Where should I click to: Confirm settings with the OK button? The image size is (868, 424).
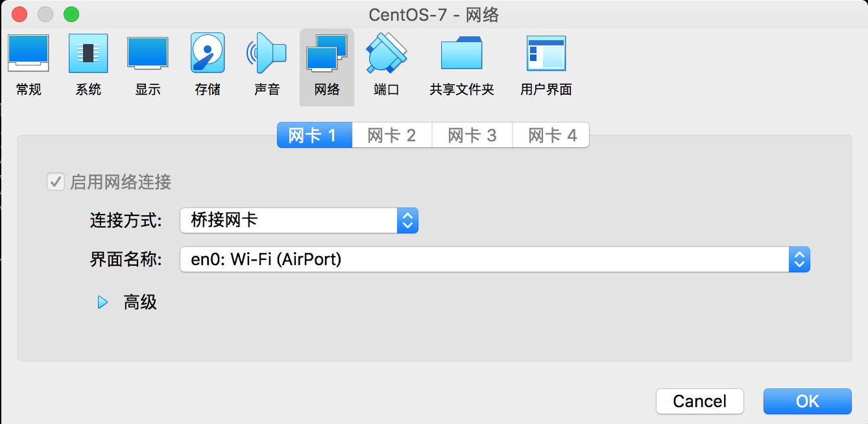coord(808,401)
